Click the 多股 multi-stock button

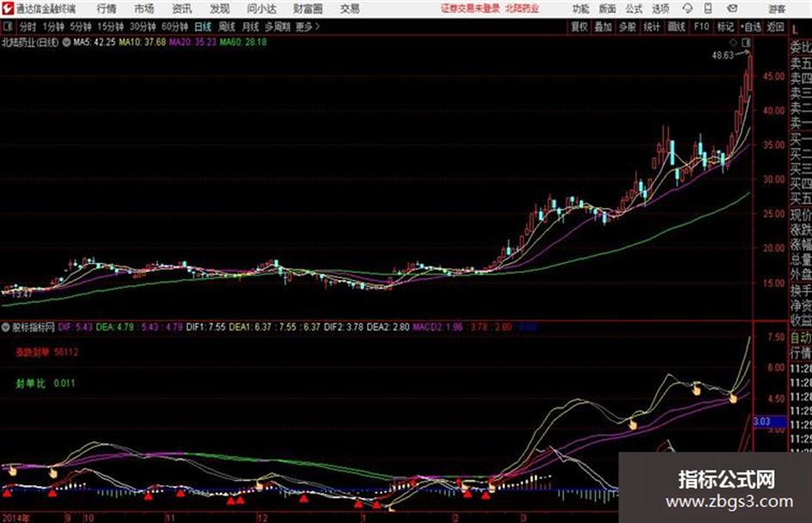(627, 27)
